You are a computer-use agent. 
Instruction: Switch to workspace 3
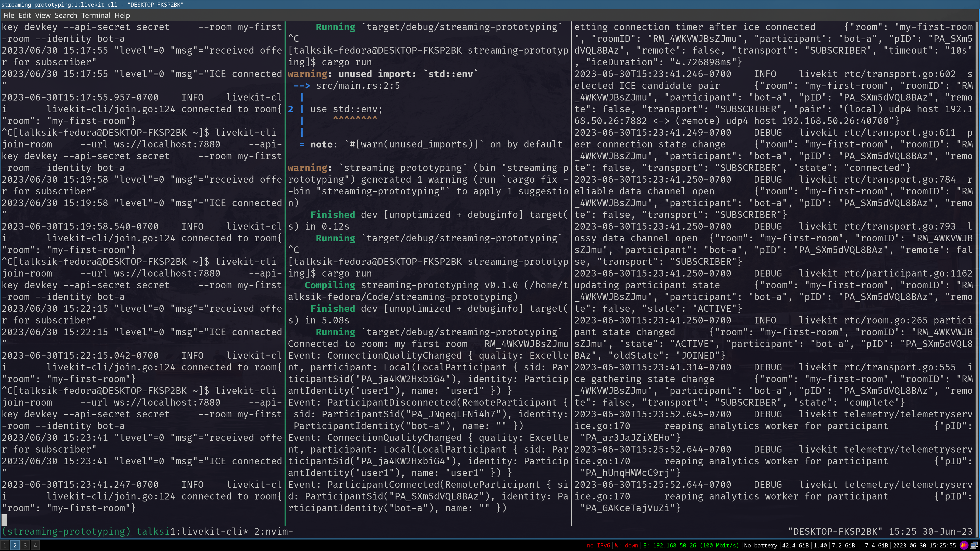coord(25,545)
